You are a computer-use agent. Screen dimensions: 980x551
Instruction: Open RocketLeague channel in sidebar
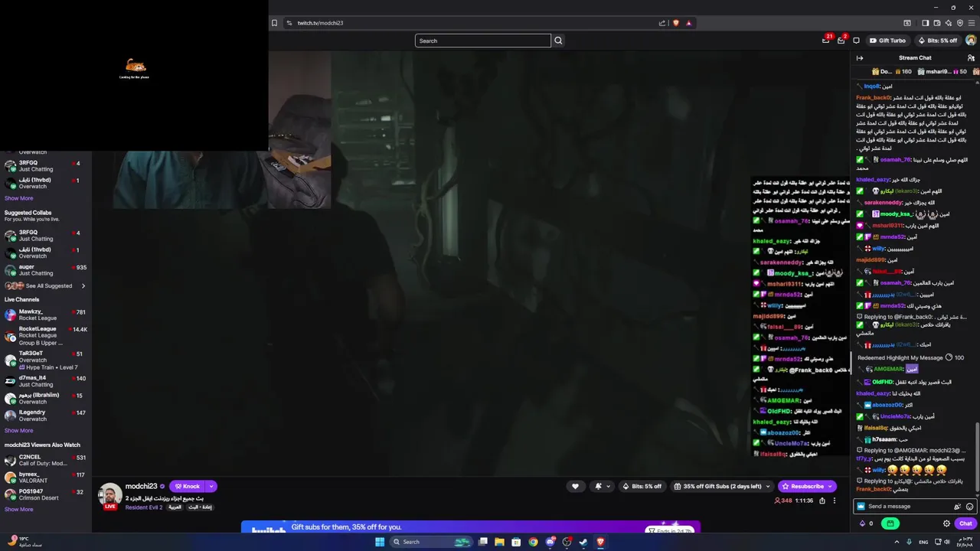click(46, 335)
